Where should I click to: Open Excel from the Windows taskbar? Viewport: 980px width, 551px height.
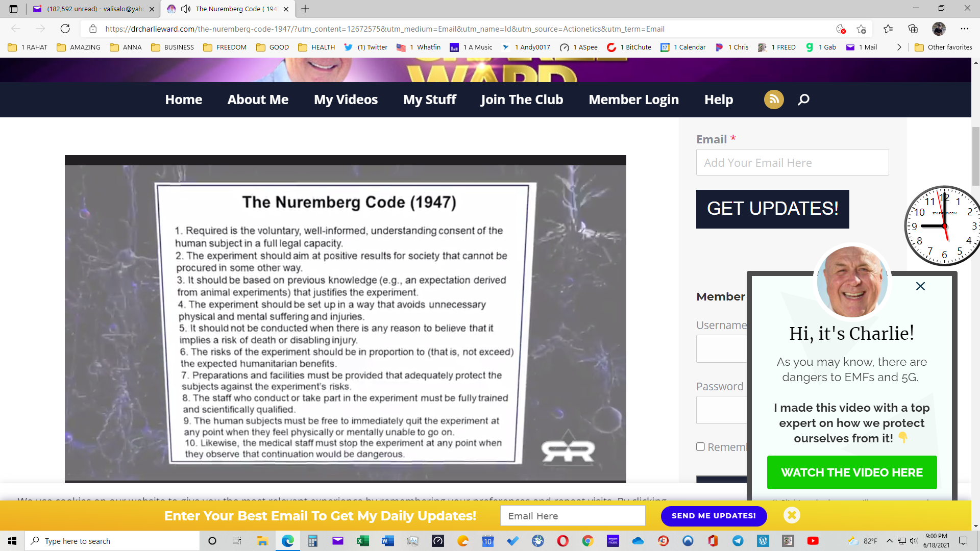click(363, 541)
